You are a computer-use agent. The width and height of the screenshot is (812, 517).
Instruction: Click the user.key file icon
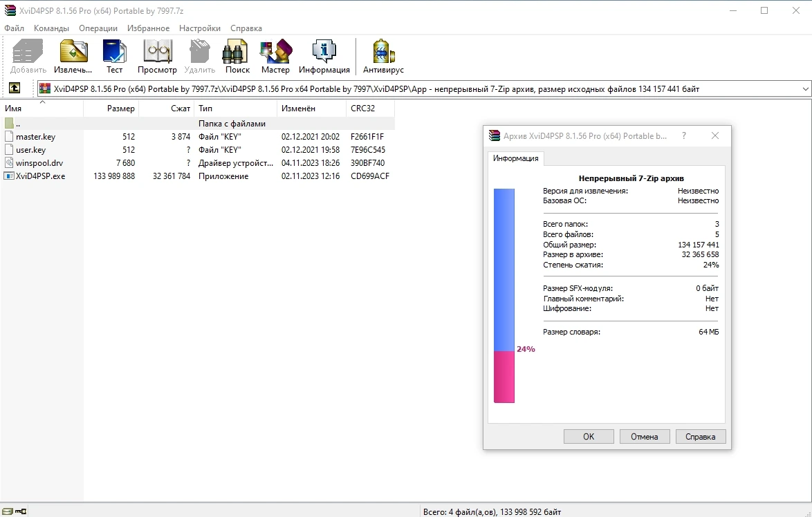point(9,149)
